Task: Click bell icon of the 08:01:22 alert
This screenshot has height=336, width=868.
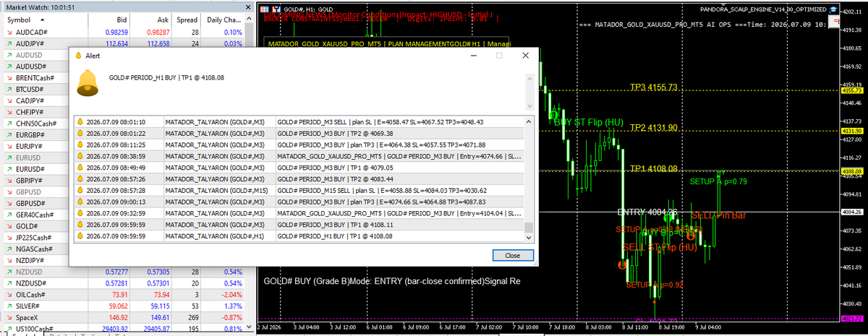Action: [x=80, y=133]
